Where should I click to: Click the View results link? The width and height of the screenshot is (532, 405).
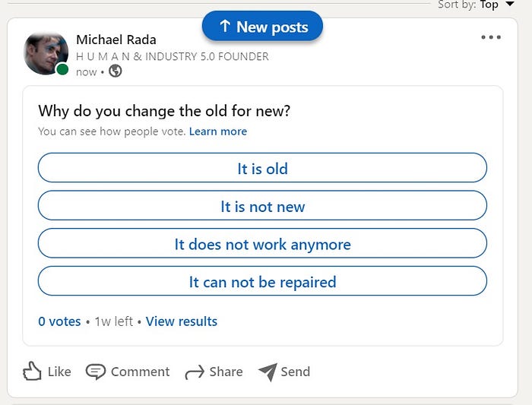click(x=182, y=321)
